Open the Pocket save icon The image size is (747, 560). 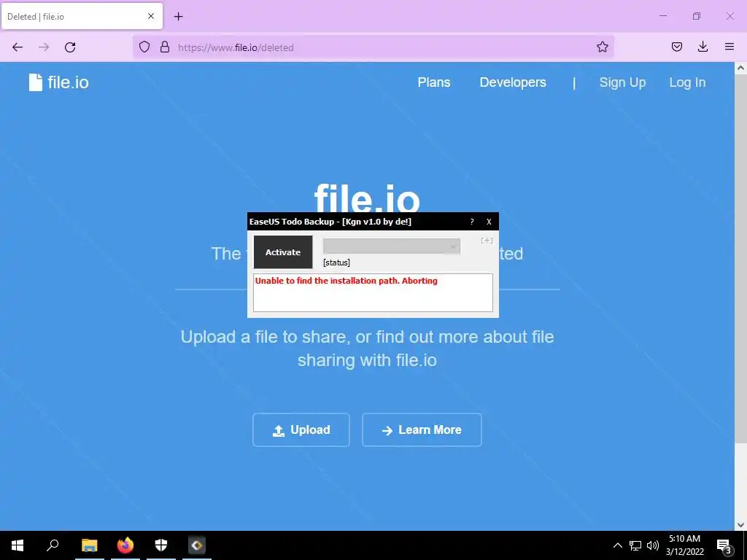click(x=676, y=47)
